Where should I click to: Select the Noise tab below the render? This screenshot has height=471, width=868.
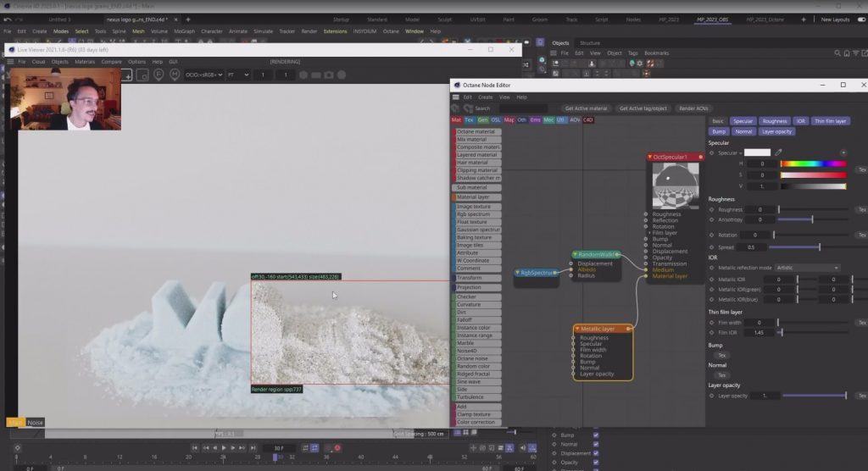[35, 423]
